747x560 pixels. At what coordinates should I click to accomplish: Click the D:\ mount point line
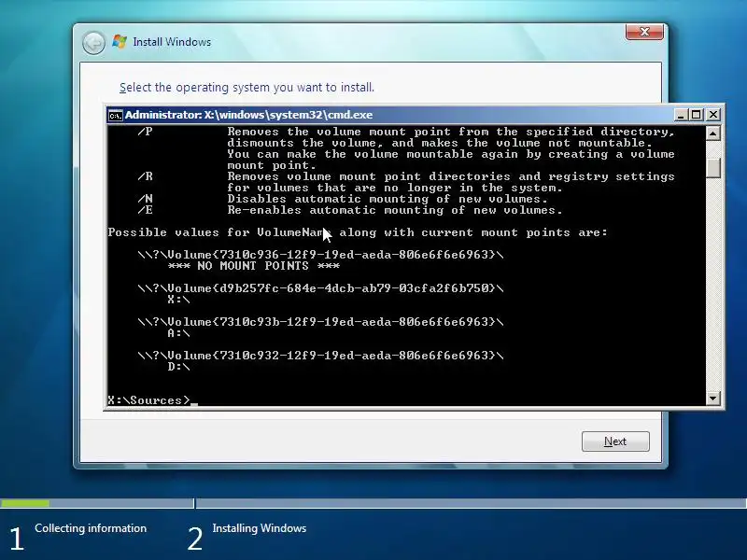click(178, 367)
